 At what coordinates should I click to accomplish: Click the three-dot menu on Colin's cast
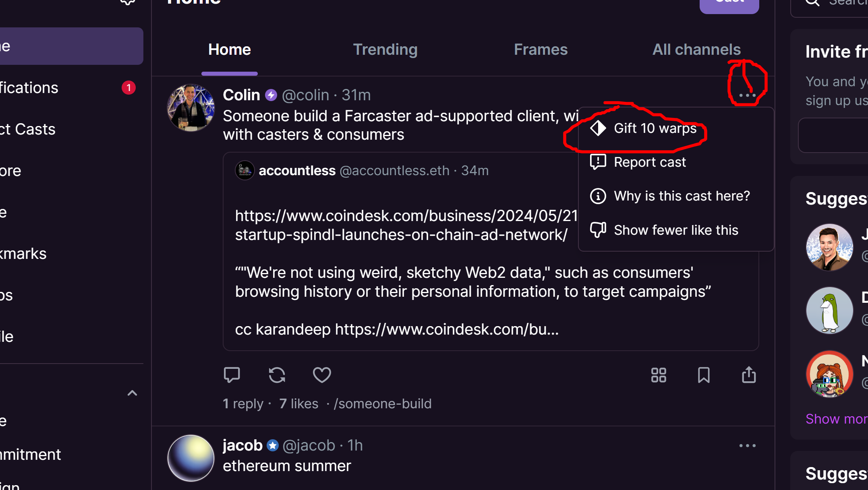[747, 95]
